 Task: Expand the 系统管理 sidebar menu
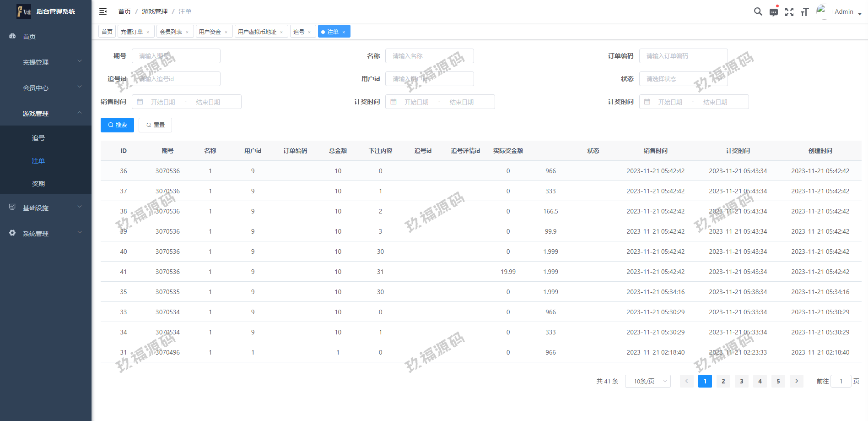[46, 234]
